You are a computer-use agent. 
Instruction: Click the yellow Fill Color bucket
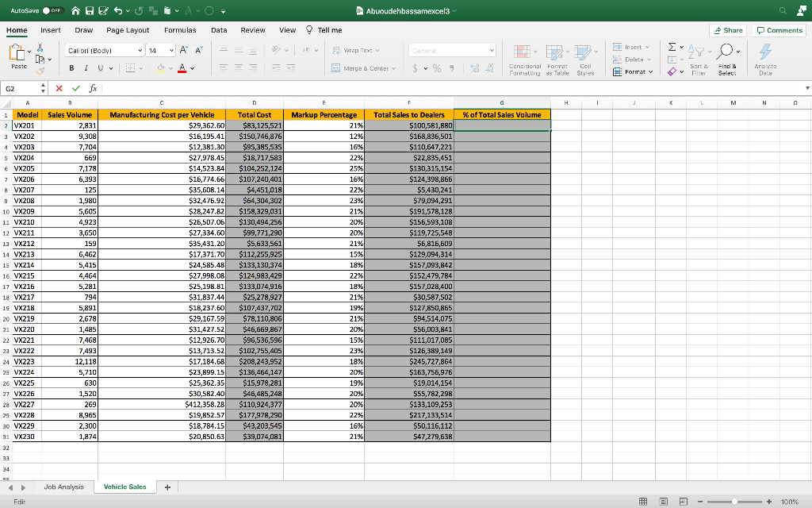click(161, 68)
